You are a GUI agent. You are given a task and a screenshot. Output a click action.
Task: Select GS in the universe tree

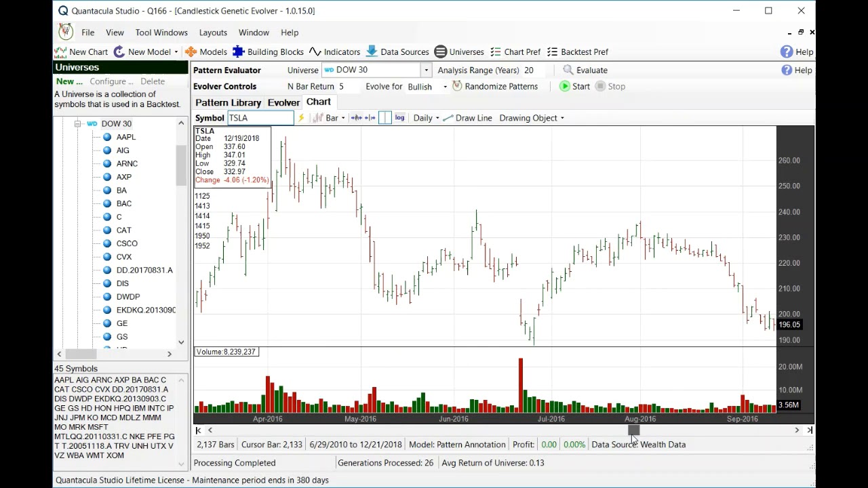pyautogui.click(x=122, y=337)
